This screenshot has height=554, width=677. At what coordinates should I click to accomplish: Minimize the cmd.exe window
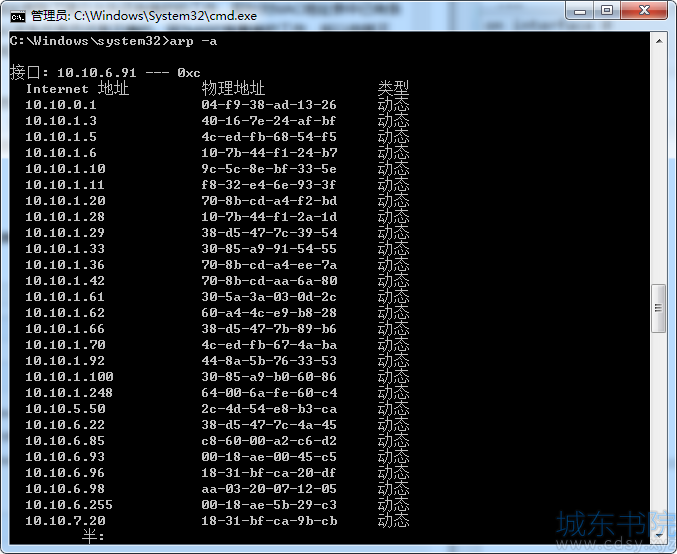click(x=580, y=11)
